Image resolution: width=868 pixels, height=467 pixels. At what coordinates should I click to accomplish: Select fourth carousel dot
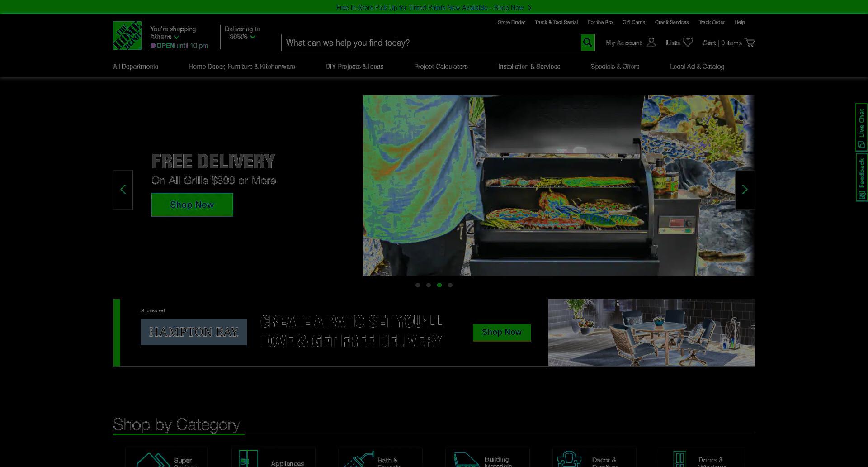(x=450, y=285)
